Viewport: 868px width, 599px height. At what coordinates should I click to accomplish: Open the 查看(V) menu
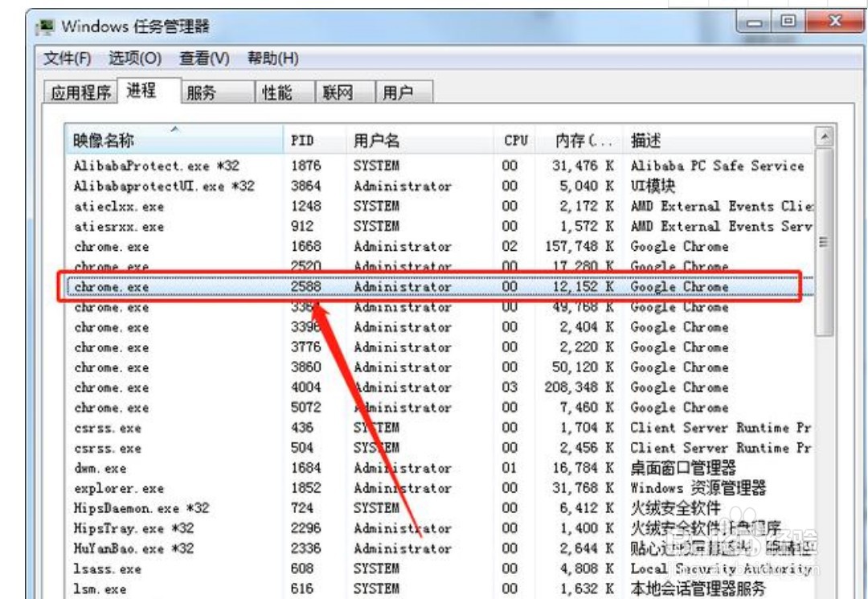[x=204, y=58]
